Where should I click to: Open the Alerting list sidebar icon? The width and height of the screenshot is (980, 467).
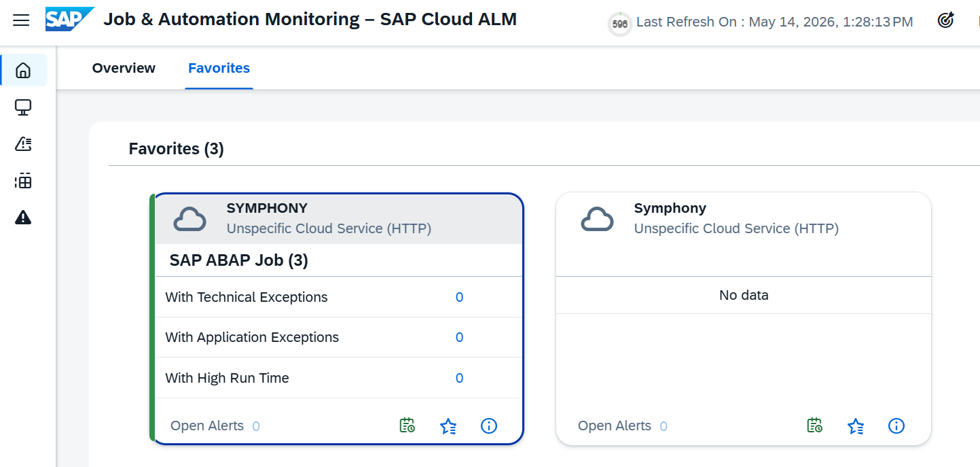click(23, 144)
